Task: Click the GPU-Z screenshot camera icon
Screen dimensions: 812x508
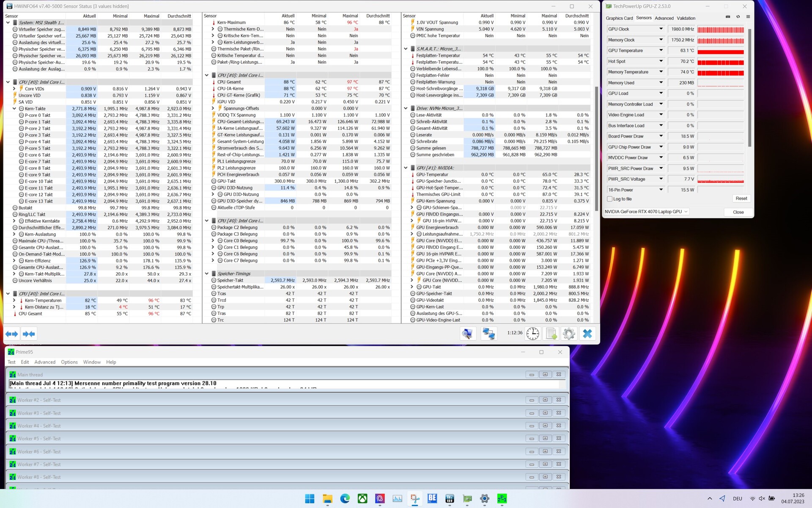Action: click(x=728, y=17)
